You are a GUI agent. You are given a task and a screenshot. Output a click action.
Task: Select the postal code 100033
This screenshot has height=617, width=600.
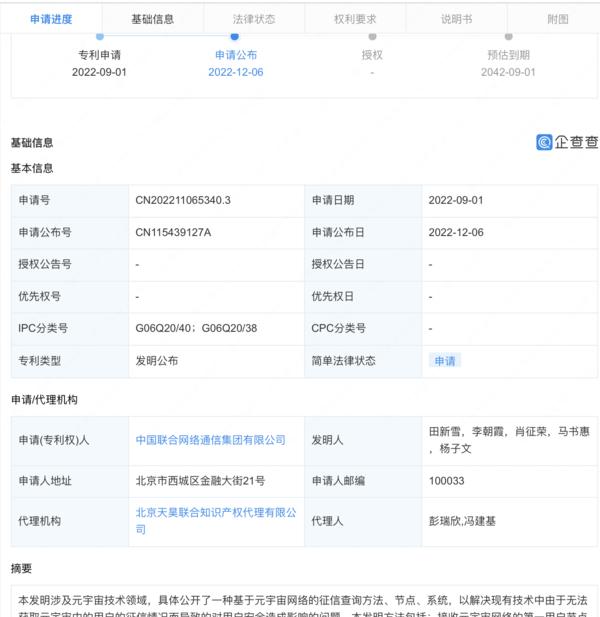tap(447, 480)
